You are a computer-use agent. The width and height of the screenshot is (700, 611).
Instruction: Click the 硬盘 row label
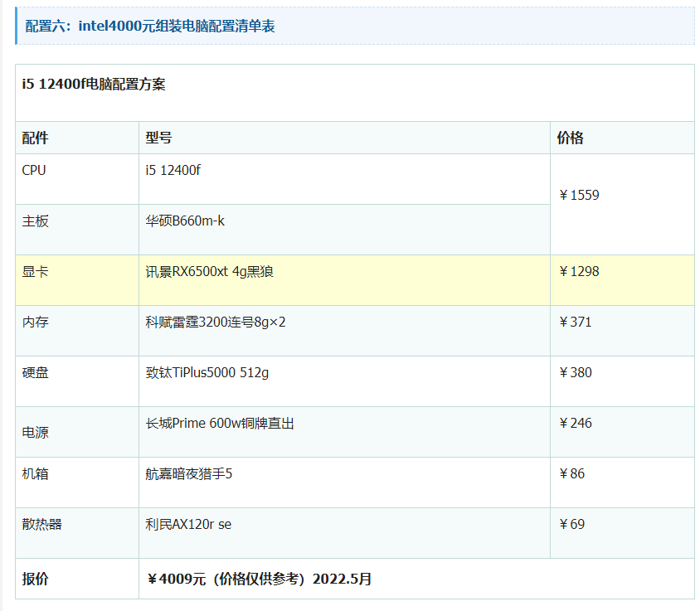(36, 372)
